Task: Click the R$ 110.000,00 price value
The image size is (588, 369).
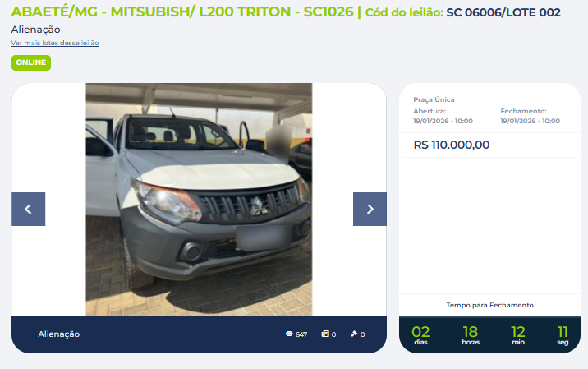Action: tap(451, 145)
